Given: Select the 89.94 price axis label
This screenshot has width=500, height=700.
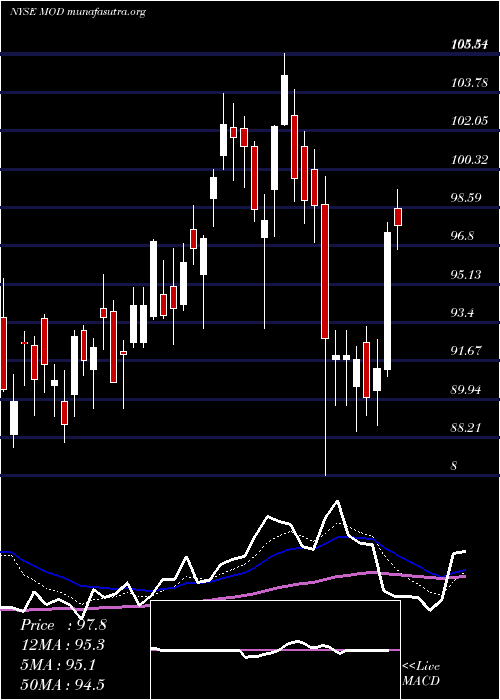Looking at the screenshot, I should 467,390.
